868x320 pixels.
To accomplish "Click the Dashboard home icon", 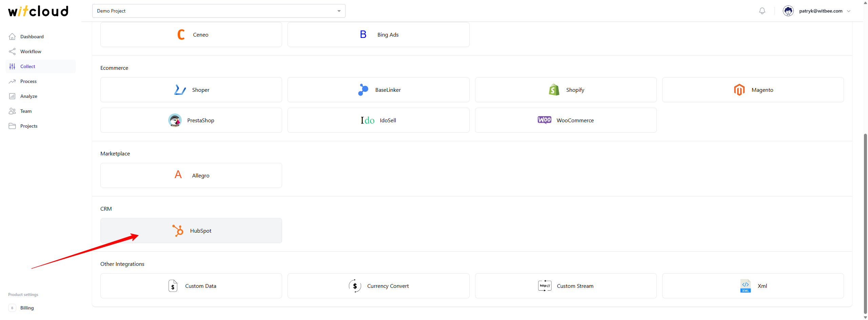I will point(12,37).
